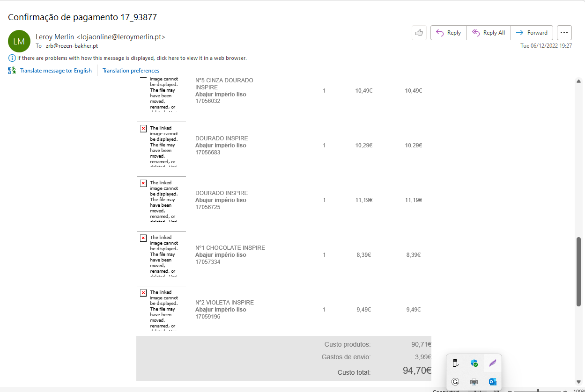This screenshot has height=392, width=585.
Task: Forward the payment confirmation email
Action: pyautogui.click(x=532, y=33)
